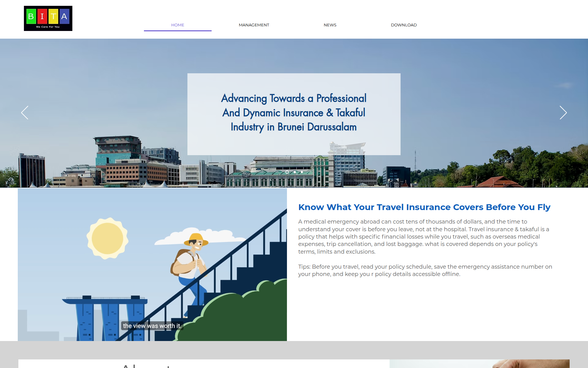Click the BITA logo in the header
The width and height of the screenshot is (588, 368).
coord(48,18)
